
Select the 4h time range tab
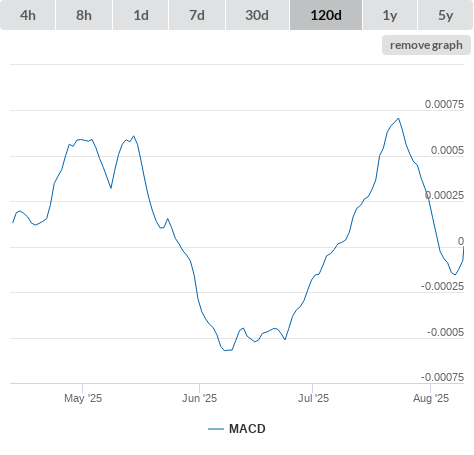click(x=28, y=15)
